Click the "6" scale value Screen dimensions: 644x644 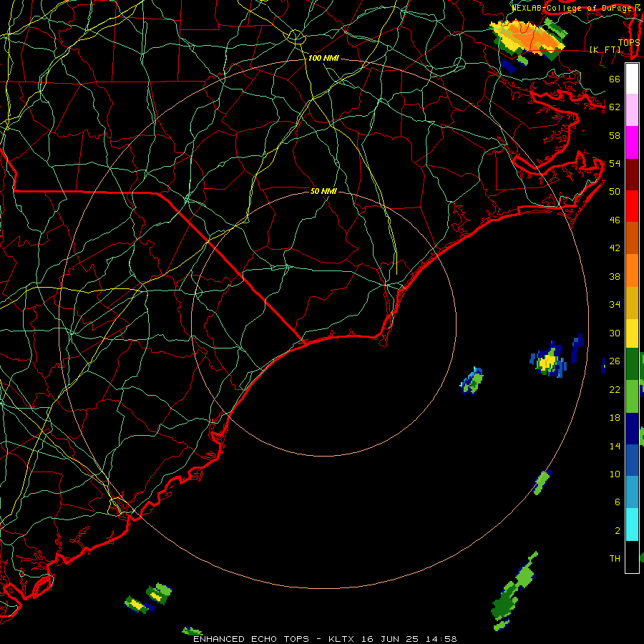618,502
